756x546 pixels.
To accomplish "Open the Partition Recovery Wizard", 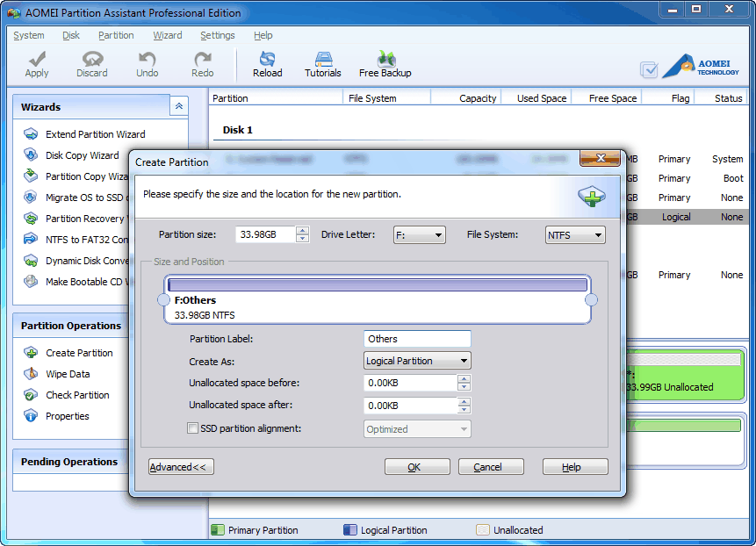I will click(x=76, y=219).
